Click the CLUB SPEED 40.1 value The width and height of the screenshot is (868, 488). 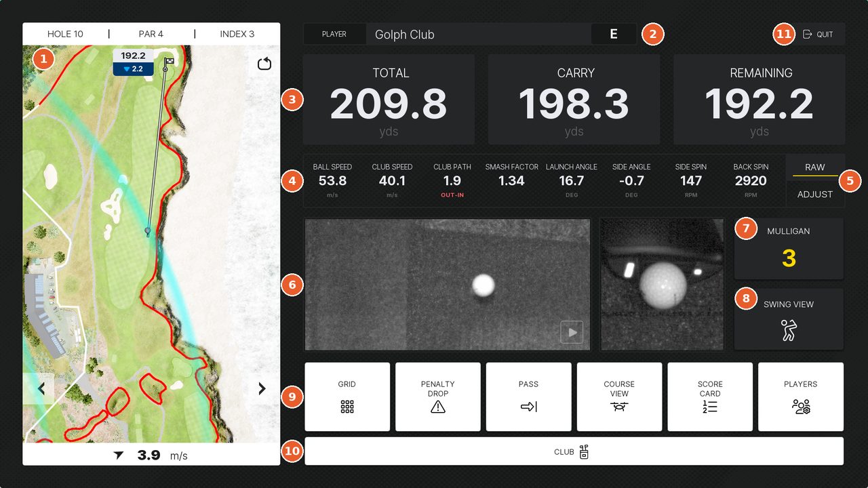tap(392, 181)
